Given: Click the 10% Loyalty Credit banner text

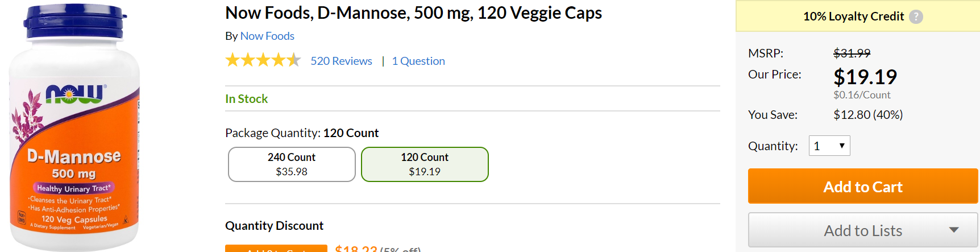Looking at the screenshot, I should coord(853,16).
